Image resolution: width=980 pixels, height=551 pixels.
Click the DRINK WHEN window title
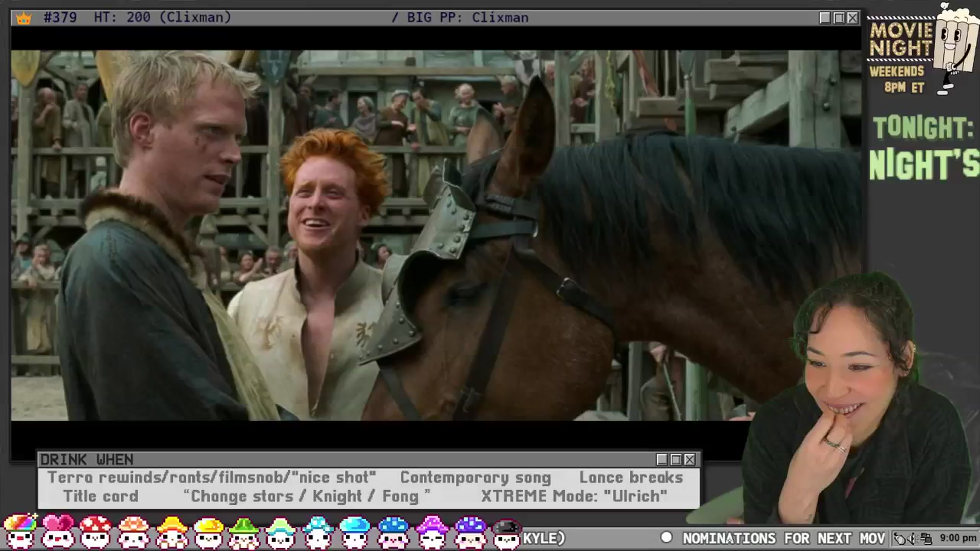[87, 460]
